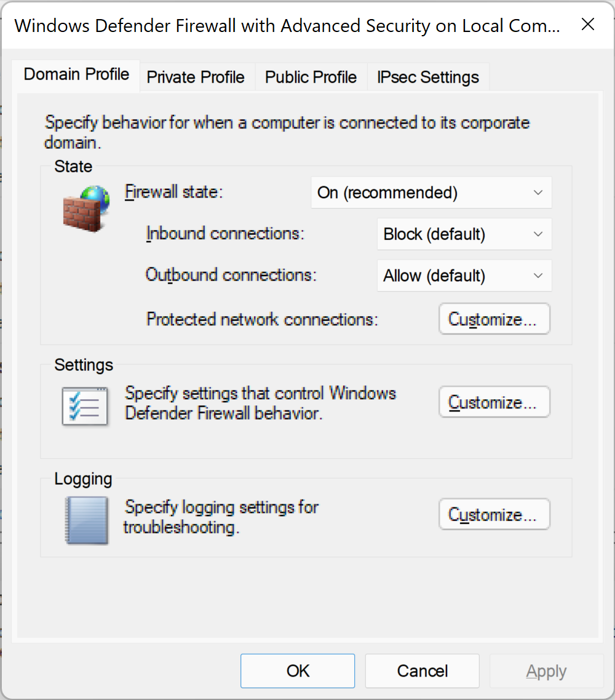Click the 'Specify settings that control Windows Defender Firewall behavior.' text
The height and width of the screenshot is (700, 615).
(x=260, y=403)
